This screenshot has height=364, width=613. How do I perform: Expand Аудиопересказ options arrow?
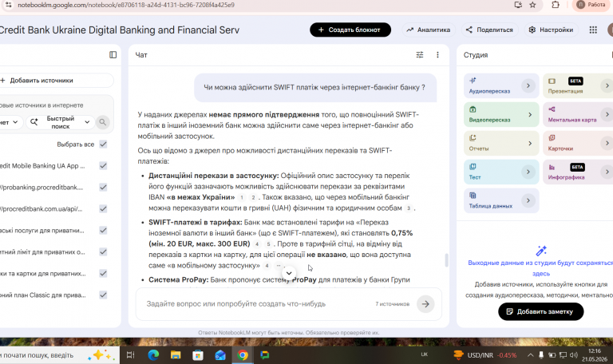[528, 85]
